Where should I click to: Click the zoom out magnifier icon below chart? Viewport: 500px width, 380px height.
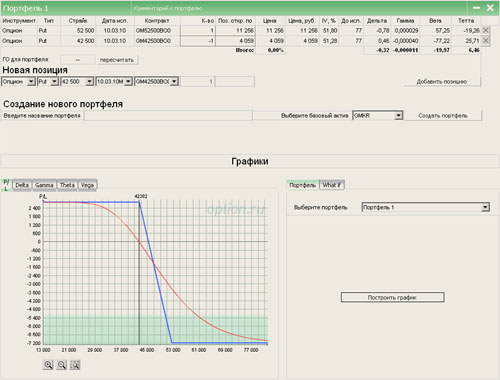(62, 365)
